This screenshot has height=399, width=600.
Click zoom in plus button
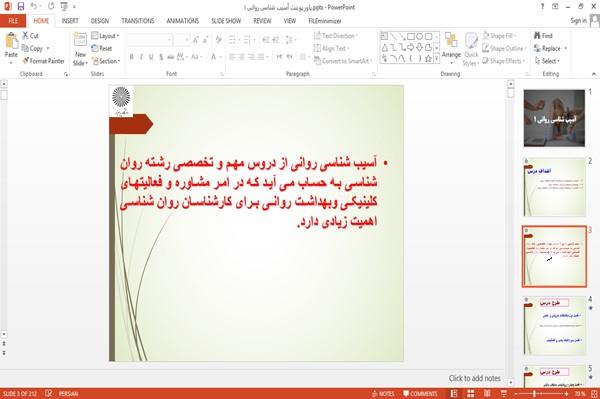(566, 394)
